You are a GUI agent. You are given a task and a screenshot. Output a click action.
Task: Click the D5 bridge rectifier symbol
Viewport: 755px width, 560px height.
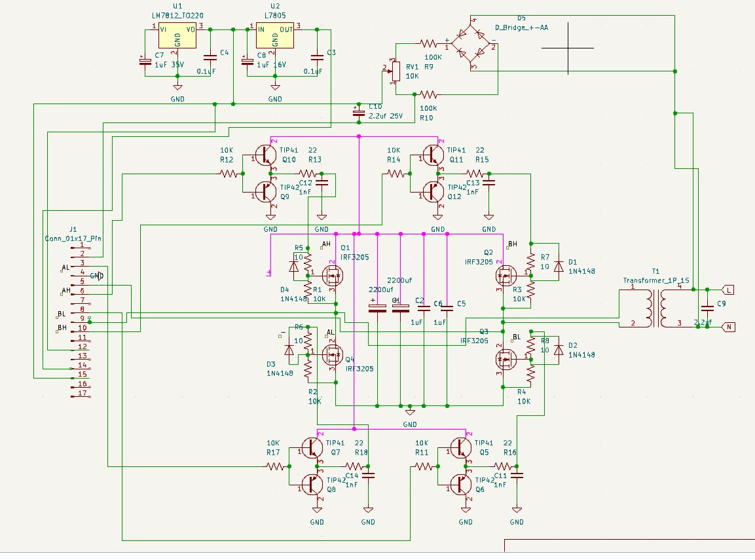pos(471,44)
